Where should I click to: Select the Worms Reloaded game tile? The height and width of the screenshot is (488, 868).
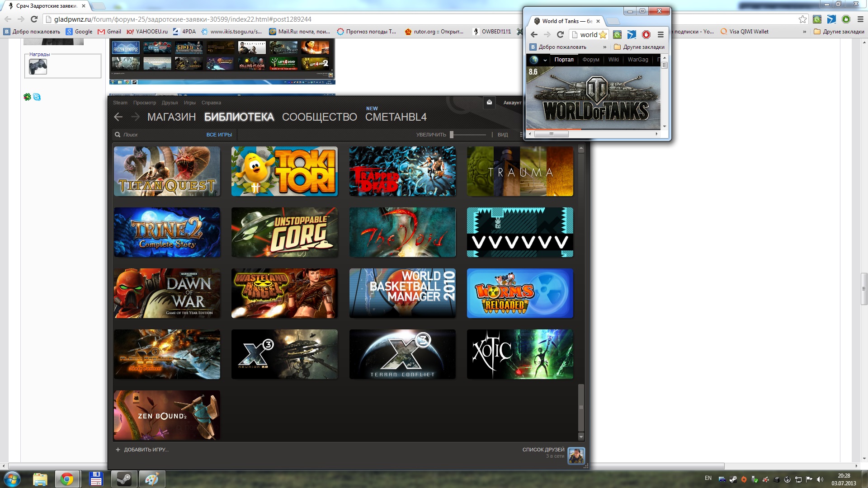click(520, 293)
